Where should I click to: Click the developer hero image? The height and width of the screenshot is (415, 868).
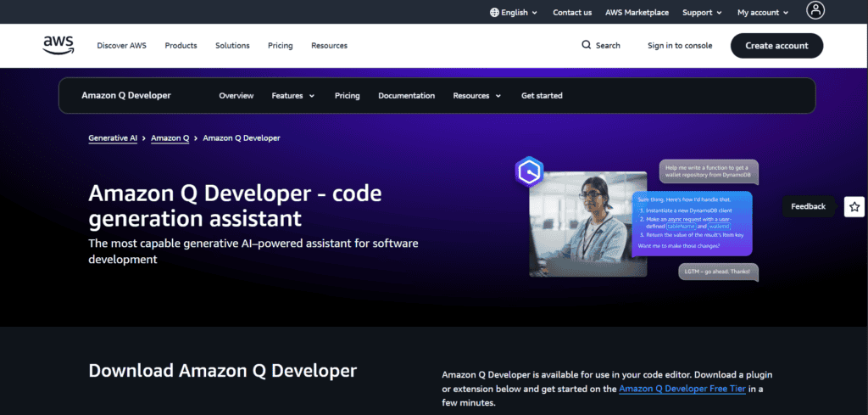(588, 222)
